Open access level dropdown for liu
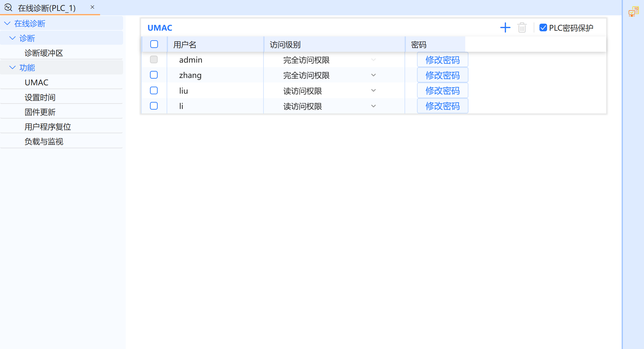This screenshot has width=644, height=349. (x=373, y=90)
